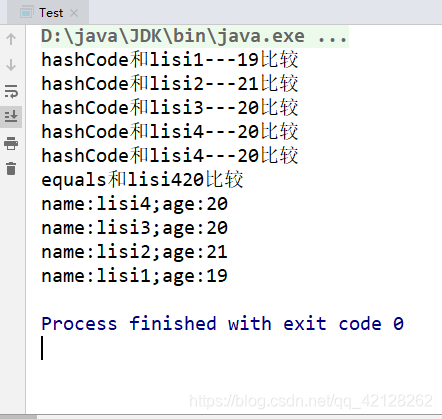Viewport: 442px width, 419px height.
Task: Toggle the soft-wrap console output icon
Action: point(11,91)
